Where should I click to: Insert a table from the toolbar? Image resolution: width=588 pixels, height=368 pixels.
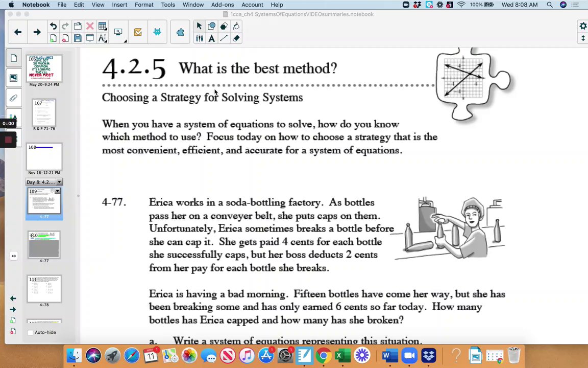point(102,26)
